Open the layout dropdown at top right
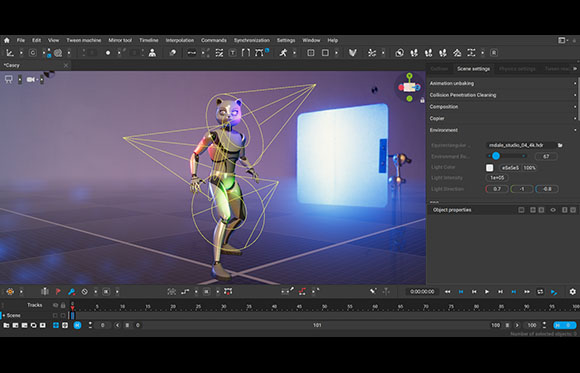580x373 pixels. pos(563,40)
